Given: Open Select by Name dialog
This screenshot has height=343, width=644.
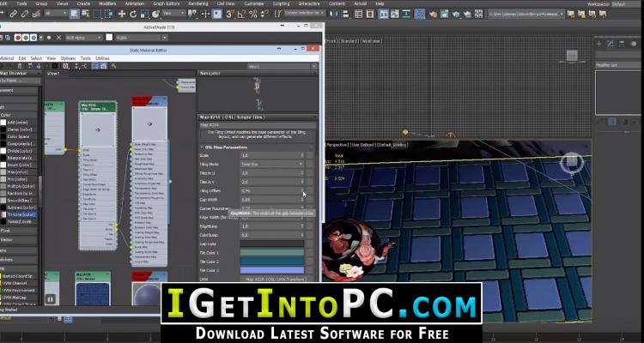Looking at the screenshot, I should [x=85, y=14].
